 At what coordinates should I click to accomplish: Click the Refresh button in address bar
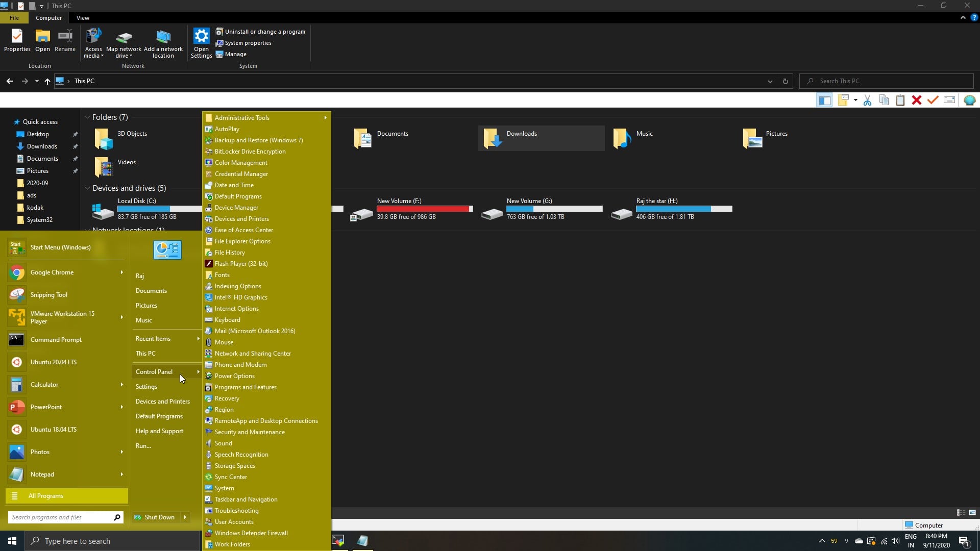point(785,81)
